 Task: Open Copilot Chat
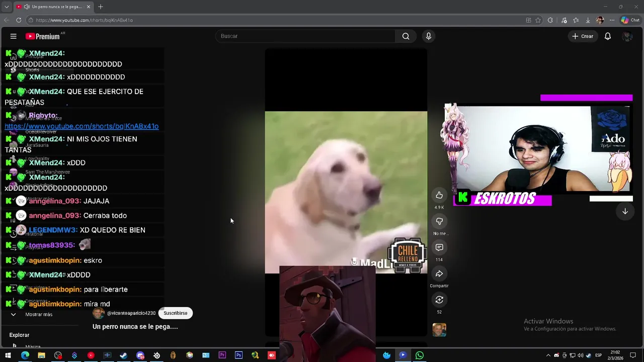[x=630, y=20]
